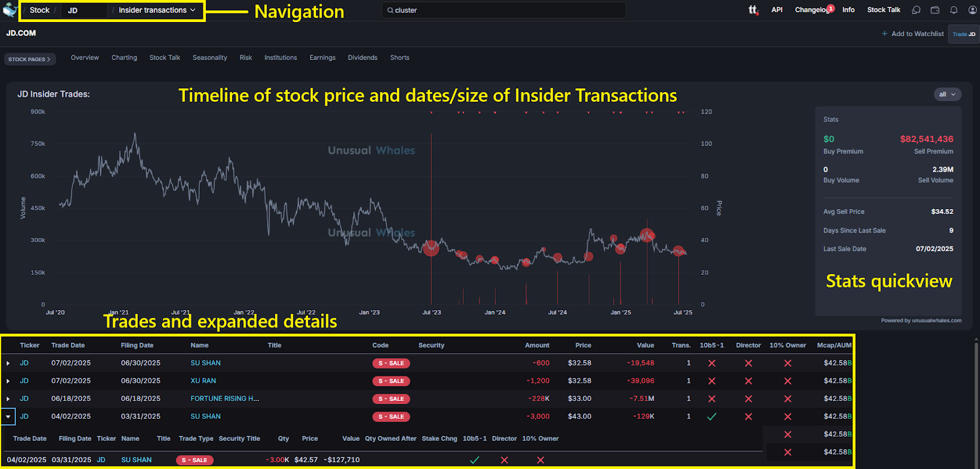Click the Mcap/AUM column header
Viewport: 980px width, 469px height.
[834, 345]
